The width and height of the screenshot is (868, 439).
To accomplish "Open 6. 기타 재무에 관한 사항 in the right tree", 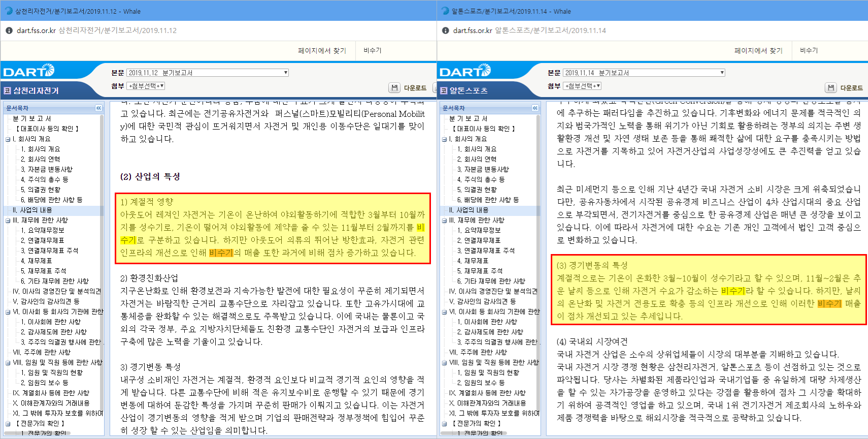I will click(x=491, y=281).
